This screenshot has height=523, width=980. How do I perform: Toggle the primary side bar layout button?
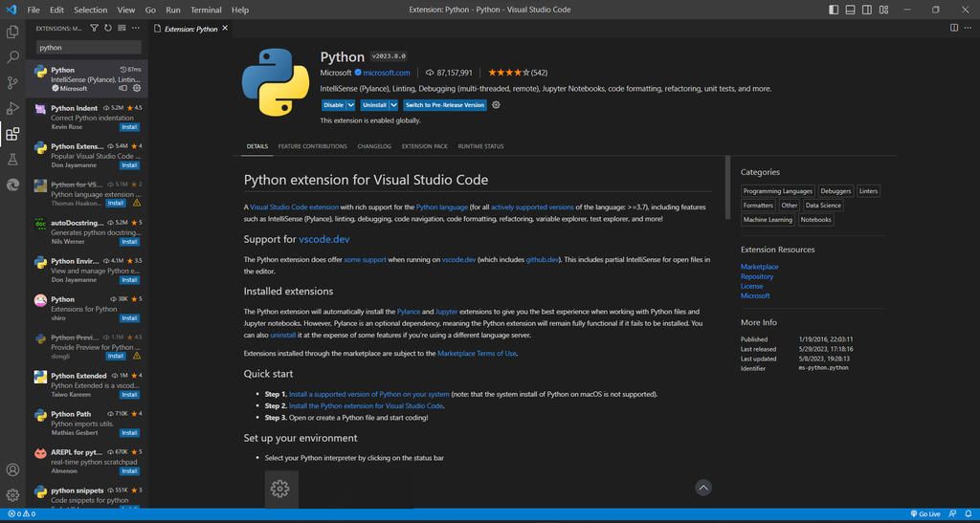(x=834, y=10)
